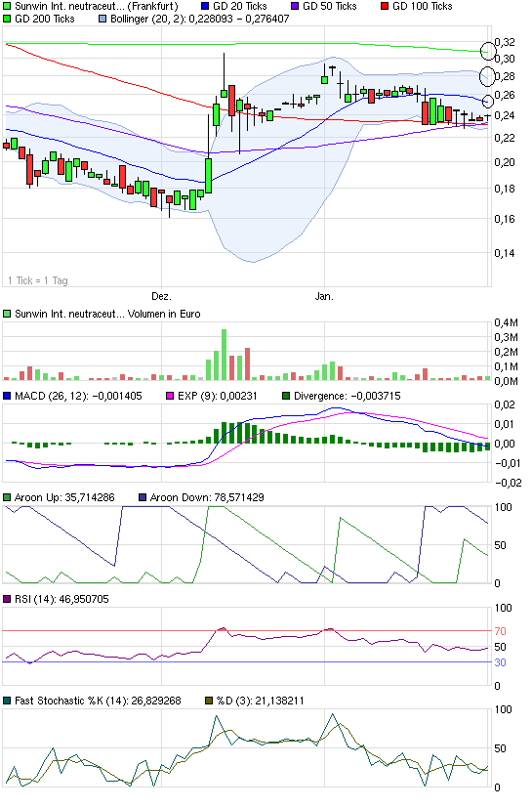Click the Aroon Up: 35,714286 text
Viewport: 532px width, 808px height.
click(64, 497)
